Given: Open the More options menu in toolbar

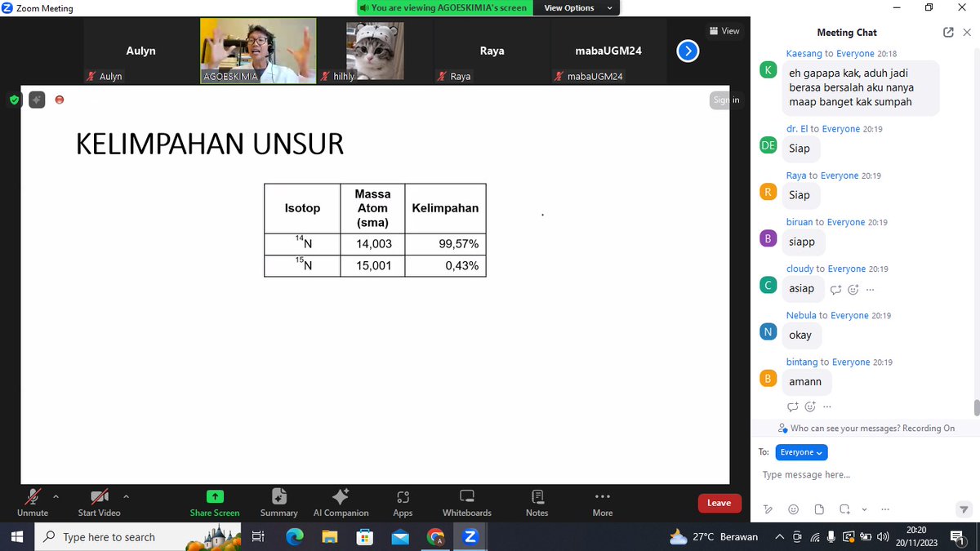Looking at the screenshot, I should 603,502.
